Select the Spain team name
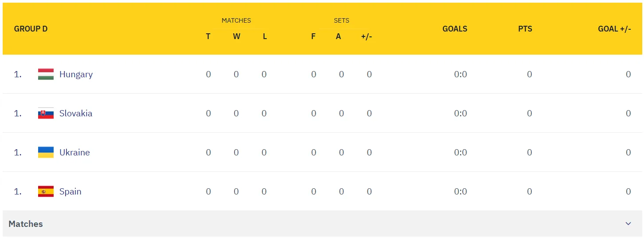Screen dimensions: 644x238 click(x=70, y=191)
